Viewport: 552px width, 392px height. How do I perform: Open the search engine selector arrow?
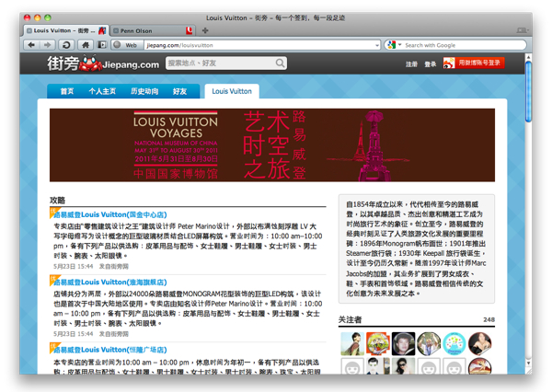coord(399,45)
